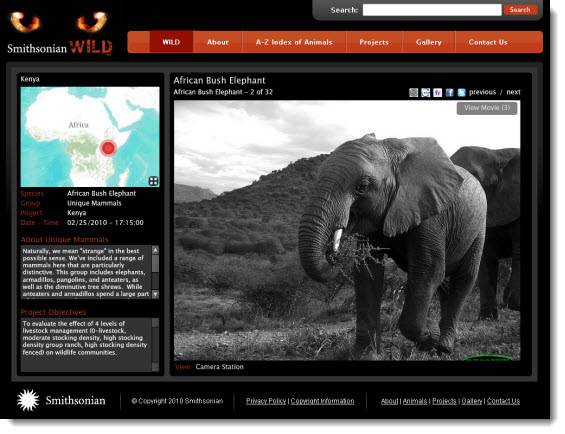Image resolution: width=565 pixels, height=434 pixels.
Task: Share on Flickr icon
Action: click(x=437, y=93)
